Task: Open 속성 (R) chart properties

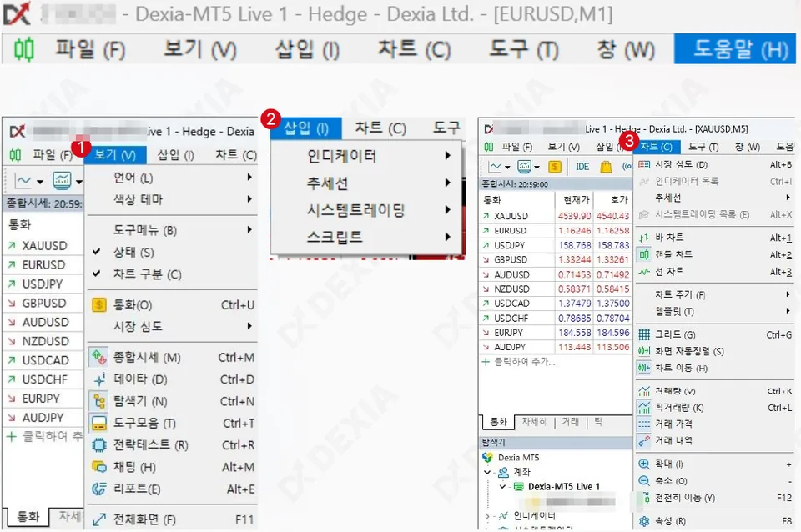Action: point(715,521)
